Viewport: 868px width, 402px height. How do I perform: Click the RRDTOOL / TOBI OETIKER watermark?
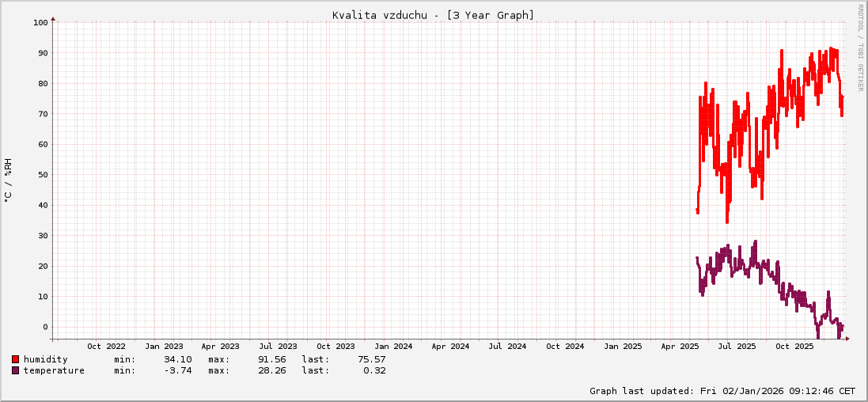[x=860, y=47]
